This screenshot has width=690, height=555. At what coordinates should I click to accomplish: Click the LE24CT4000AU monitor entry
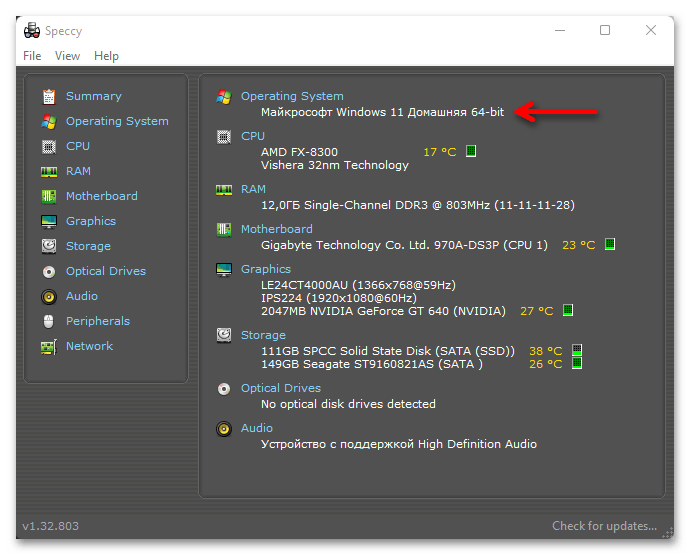[x=358, y=285]
